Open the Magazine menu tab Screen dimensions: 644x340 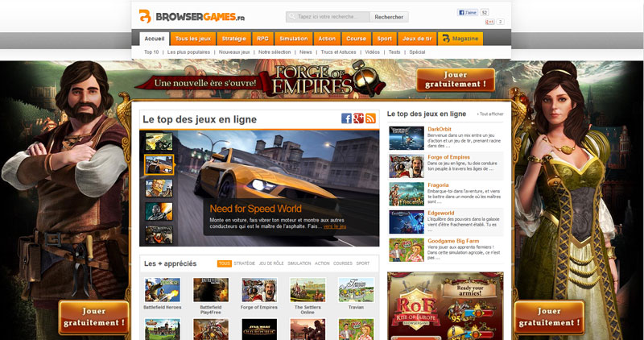tap(460, 39)
